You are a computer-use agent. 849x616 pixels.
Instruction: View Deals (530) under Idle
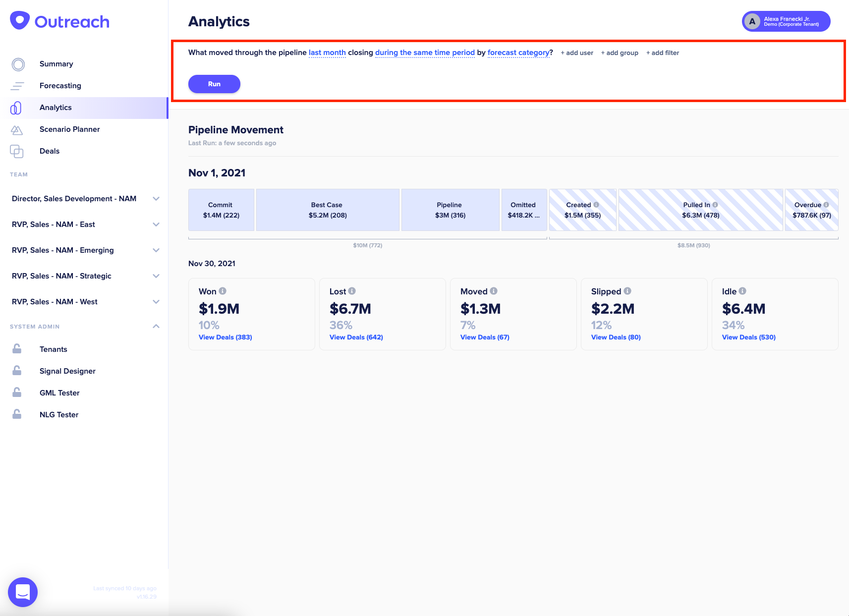click(x=749, y=337)
